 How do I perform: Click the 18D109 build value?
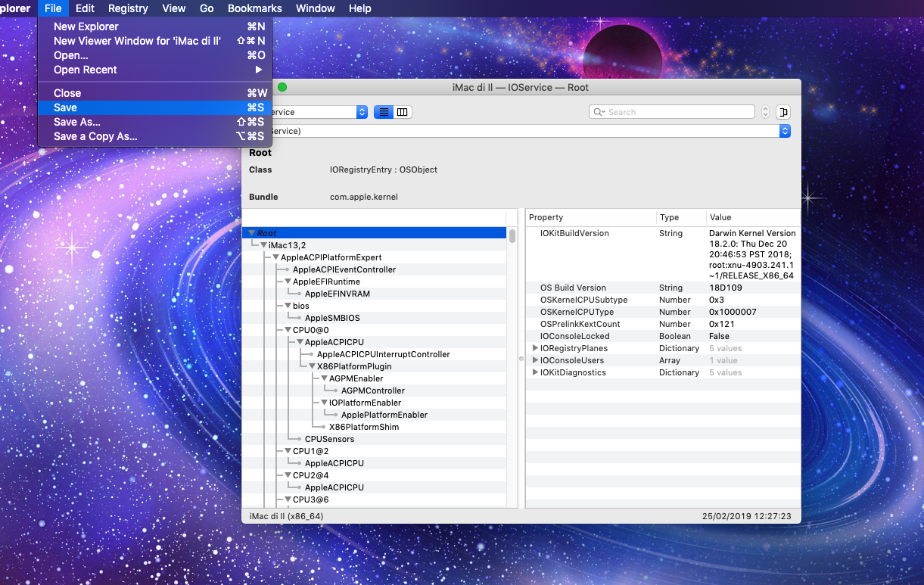click(725, 288)
